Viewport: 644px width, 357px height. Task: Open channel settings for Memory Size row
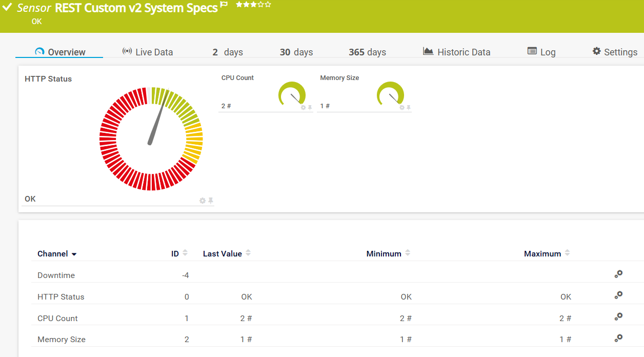(618, 338)
